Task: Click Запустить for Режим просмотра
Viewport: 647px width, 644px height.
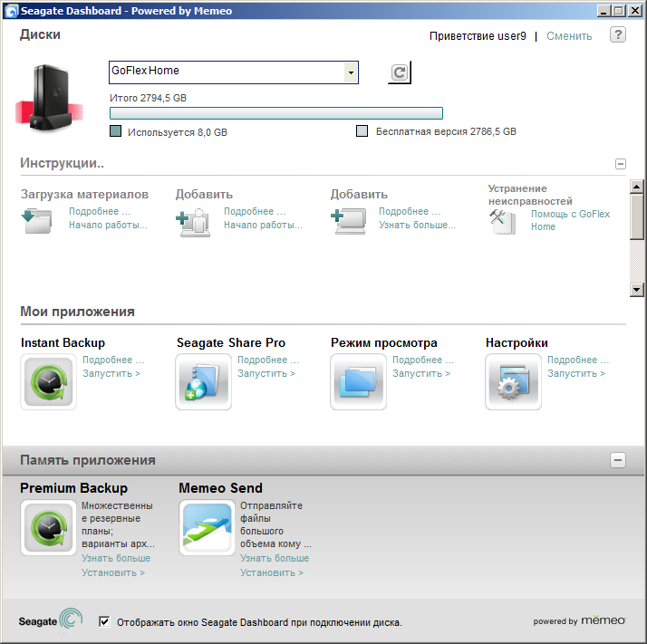Action: 421,373
